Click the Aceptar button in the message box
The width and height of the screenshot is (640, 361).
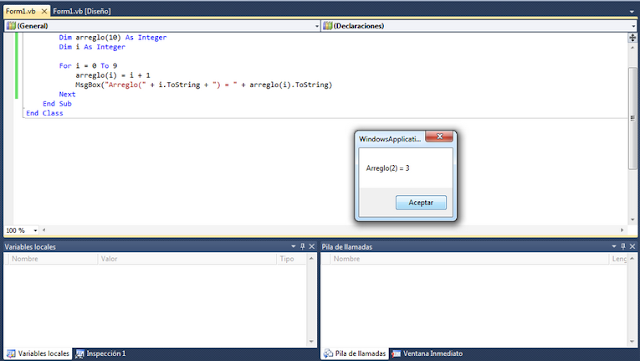(x=421, y=203)
